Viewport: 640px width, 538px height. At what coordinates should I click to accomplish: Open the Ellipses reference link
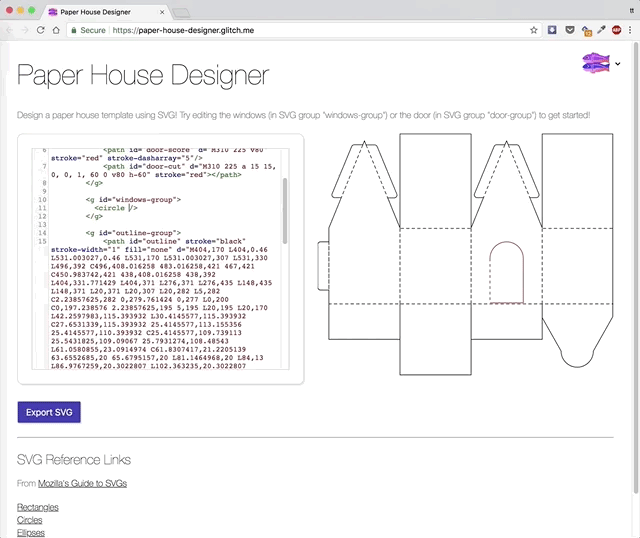click(31, 533)
